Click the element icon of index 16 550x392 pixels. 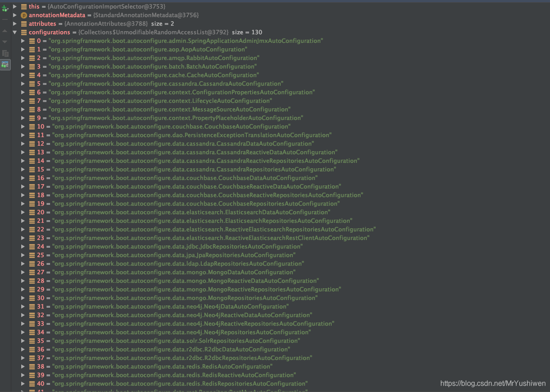32,178
